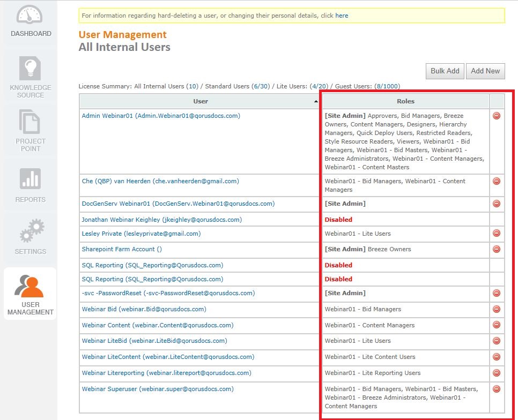The height and width of the screenshot is (420, 518).
Task: Remove the Admin Webinar01 user with red icon
Action: tap(497, 116)
